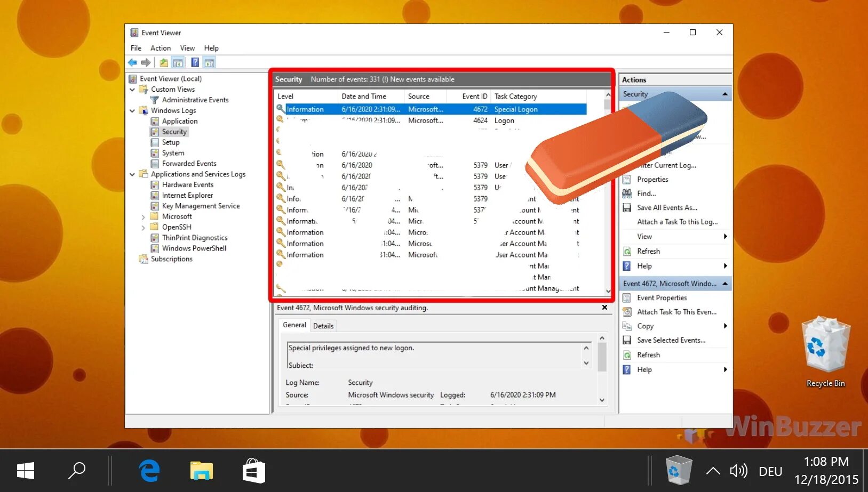The width and height of the screenshot is (868, 492).
Task: Select Windows PowerShell log
Action: 194,248
